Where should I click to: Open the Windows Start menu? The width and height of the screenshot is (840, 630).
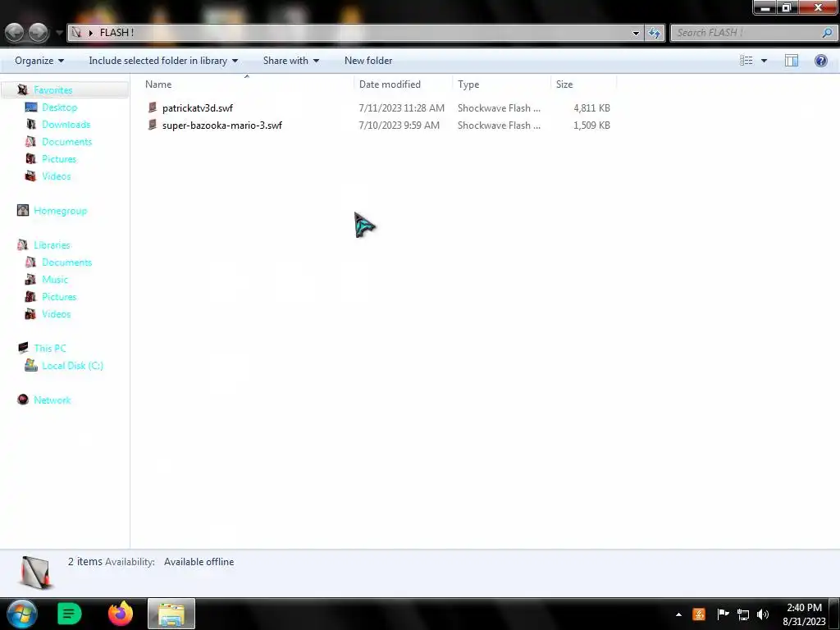pos(21,614)
